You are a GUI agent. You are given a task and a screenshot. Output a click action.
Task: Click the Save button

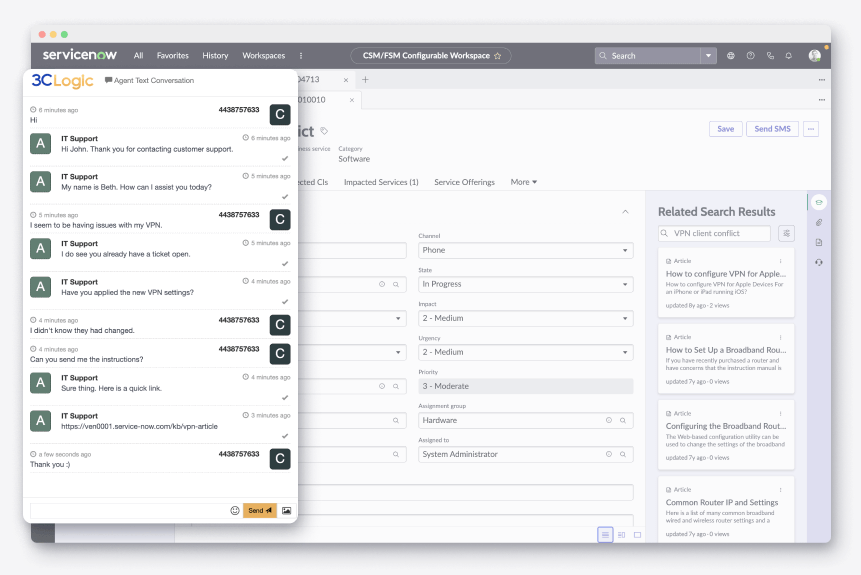coord(725,129)
